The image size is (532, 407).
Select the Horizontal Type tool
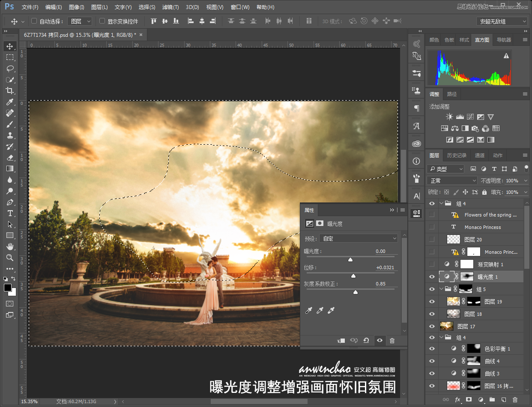(x=9, y=213)
